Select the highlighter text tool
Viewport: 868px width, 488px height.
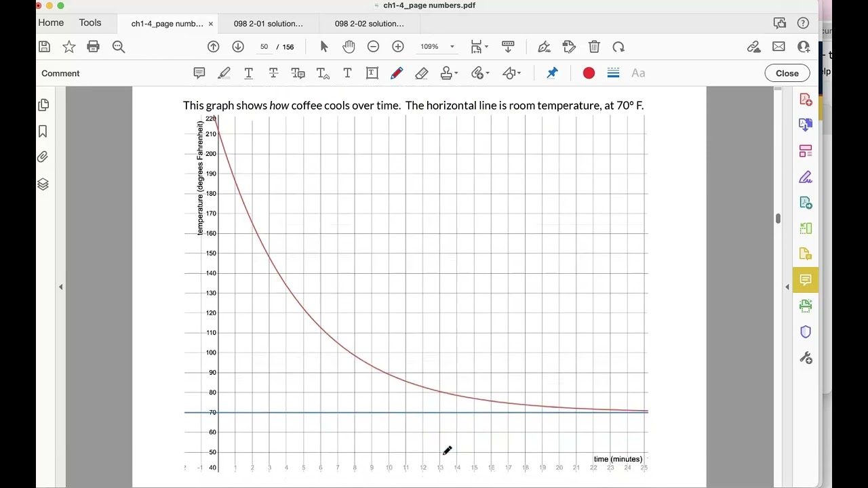[224, 73]
